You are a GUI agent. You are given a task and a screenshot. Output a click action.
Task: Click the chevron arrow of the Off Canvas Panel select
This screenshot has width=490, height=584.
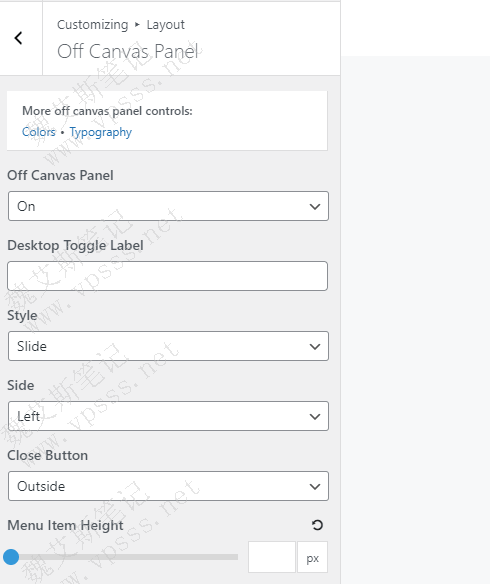click(x=315, y=206)
